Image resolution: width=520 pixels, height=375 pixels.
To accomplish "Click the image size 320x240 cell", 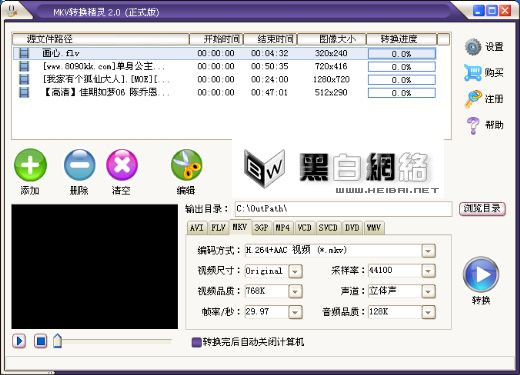I will [331, 53].
